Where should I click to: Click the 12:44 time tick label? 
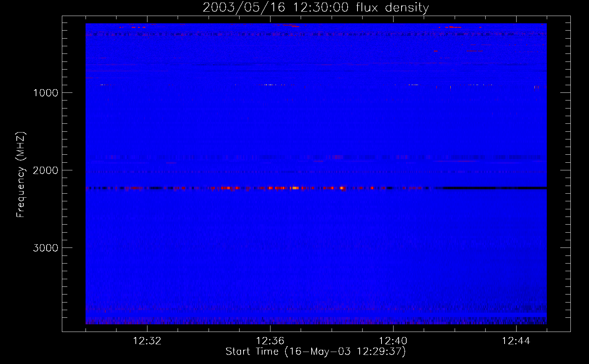click(x=516, y=341)
